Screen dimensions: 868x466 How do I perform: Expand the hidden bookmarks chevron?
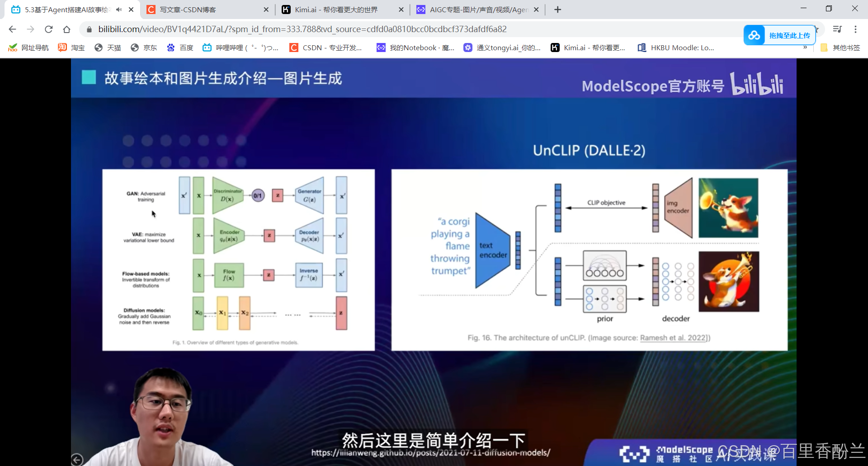805,48
